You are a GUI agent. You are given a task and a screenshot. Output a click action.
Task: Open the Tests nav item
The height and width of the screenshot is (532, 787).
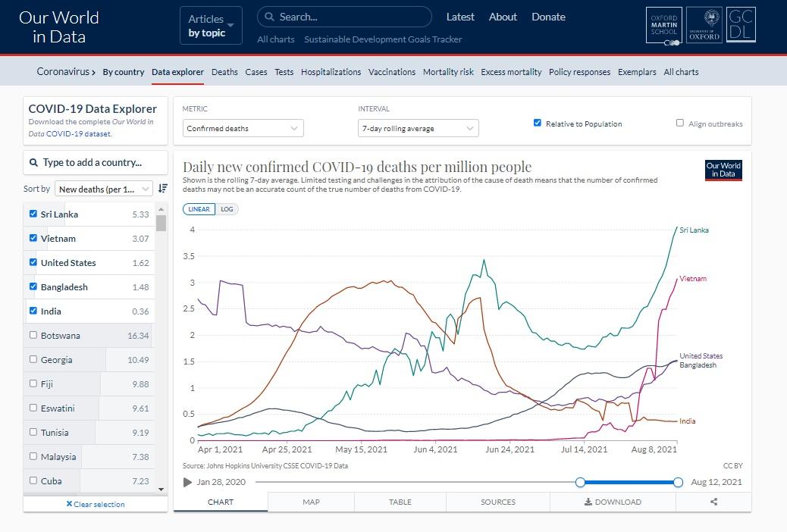coord(284,72)
